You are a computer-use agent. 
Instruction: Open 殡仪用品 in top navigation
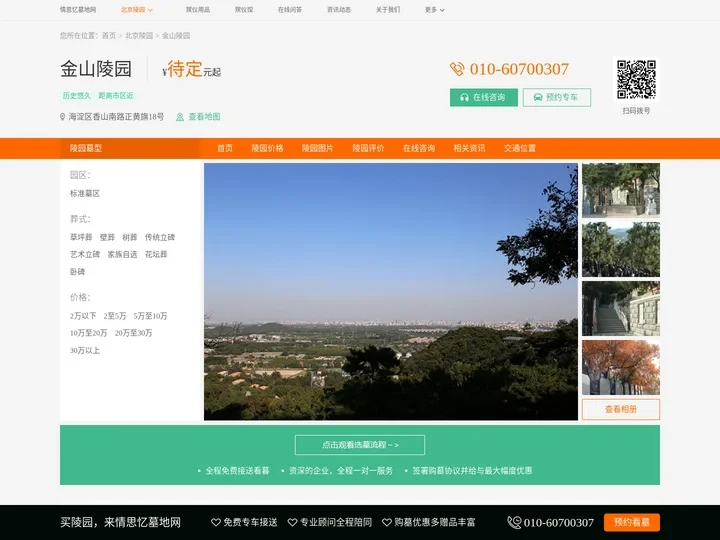[198, 10]
